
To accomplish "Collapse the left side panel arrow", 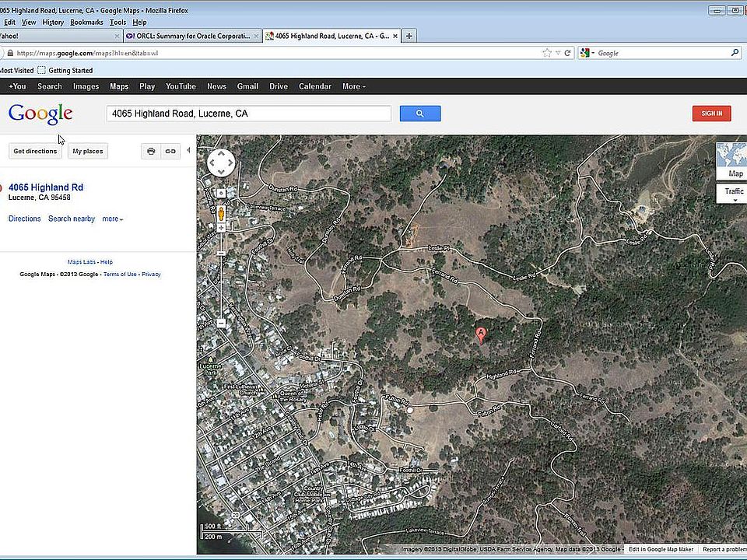I will tap(188, 150).
